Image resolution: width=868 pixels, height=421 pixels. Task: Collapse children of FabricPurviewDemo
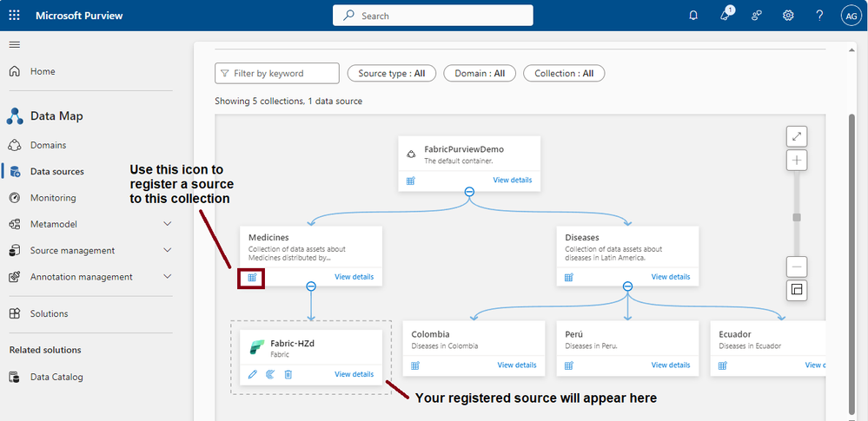(x=469, y=192)
